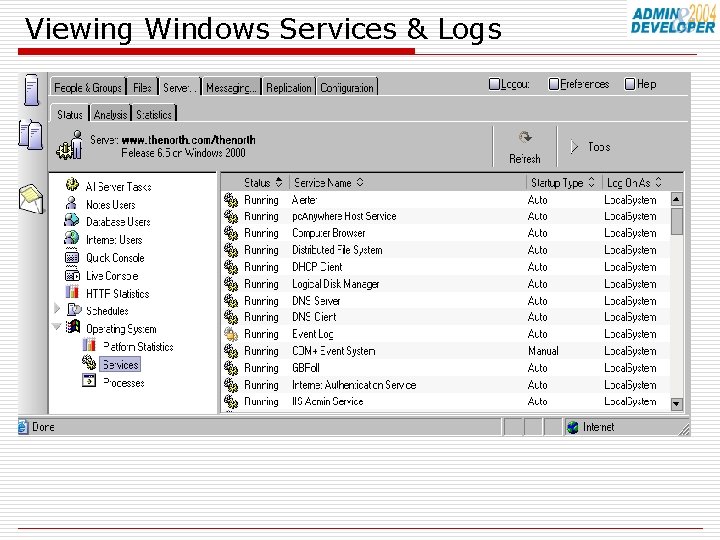Click the Services gears icon in tree

pyautogui.click(x=89, y=363)
